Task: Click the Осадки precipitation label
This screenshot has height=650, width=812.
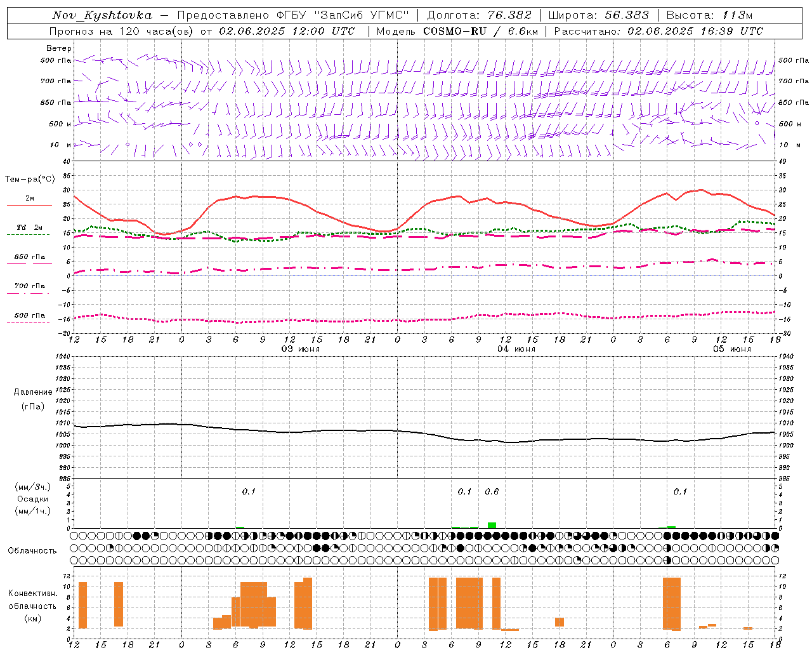Action: tap(33, 499)
